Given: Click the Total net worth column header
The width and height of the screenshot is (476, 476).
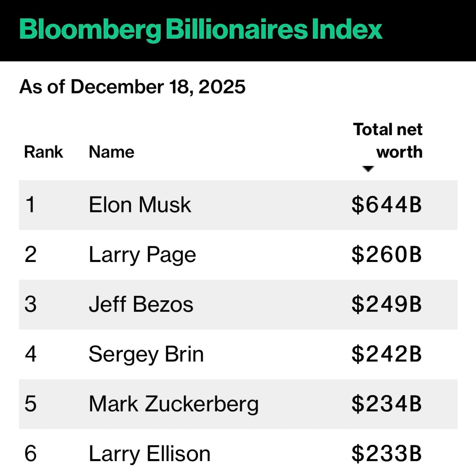Looking at the screenshot, I should pos(388,140).
